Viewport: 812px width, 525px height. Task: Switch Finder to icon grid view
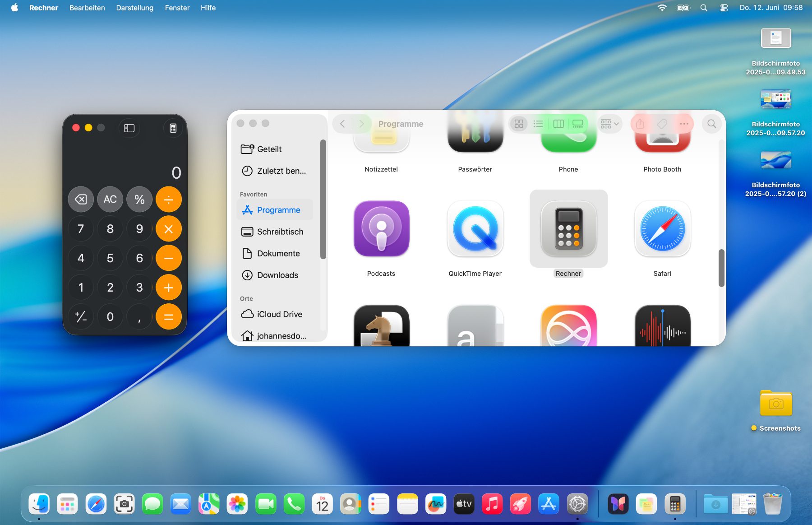pos(519,124)
